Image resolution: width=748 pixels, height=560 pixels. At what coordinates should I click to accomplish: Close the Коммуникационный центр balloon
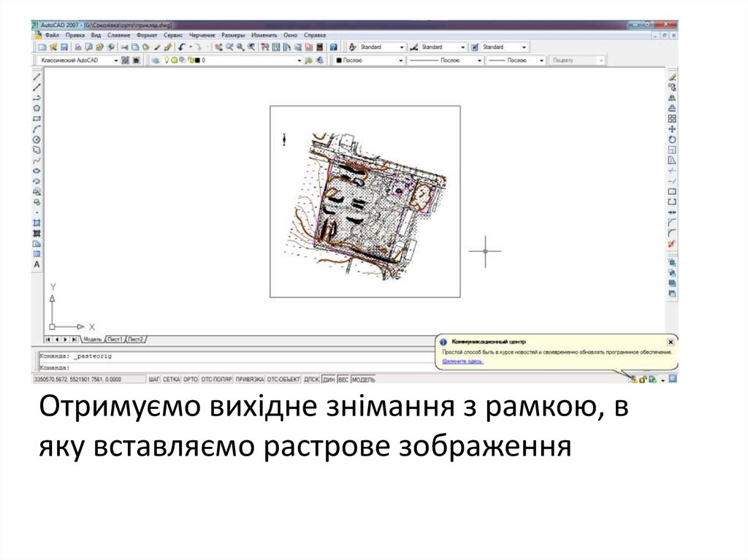tap(671, 342)
